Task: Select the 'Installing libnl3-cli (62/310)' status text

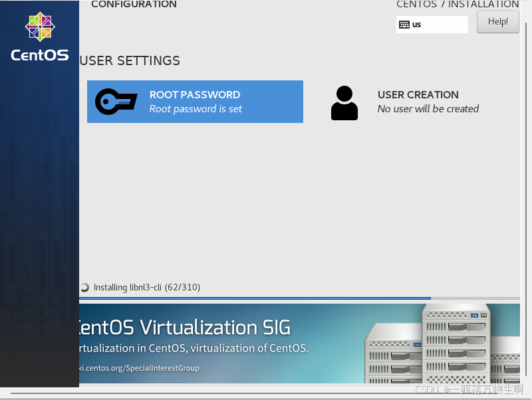Action: click(x=147, y=288)
